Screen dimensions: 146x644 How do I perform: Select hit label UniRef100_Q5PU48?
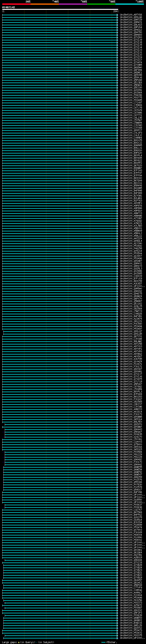[x=131, y=80]
